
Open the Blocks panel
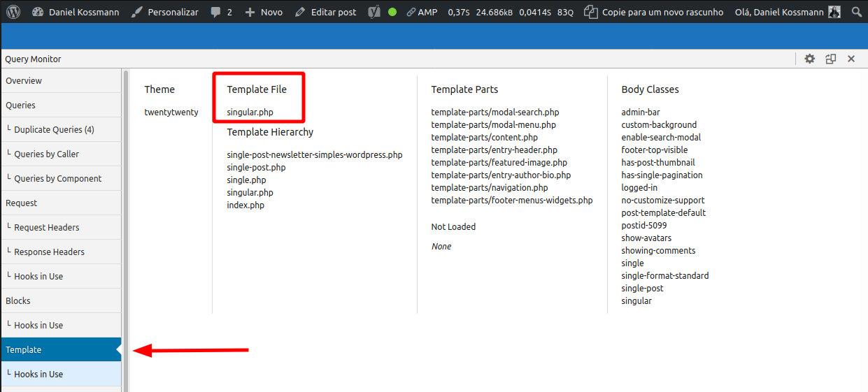click(x=60, y=301)
